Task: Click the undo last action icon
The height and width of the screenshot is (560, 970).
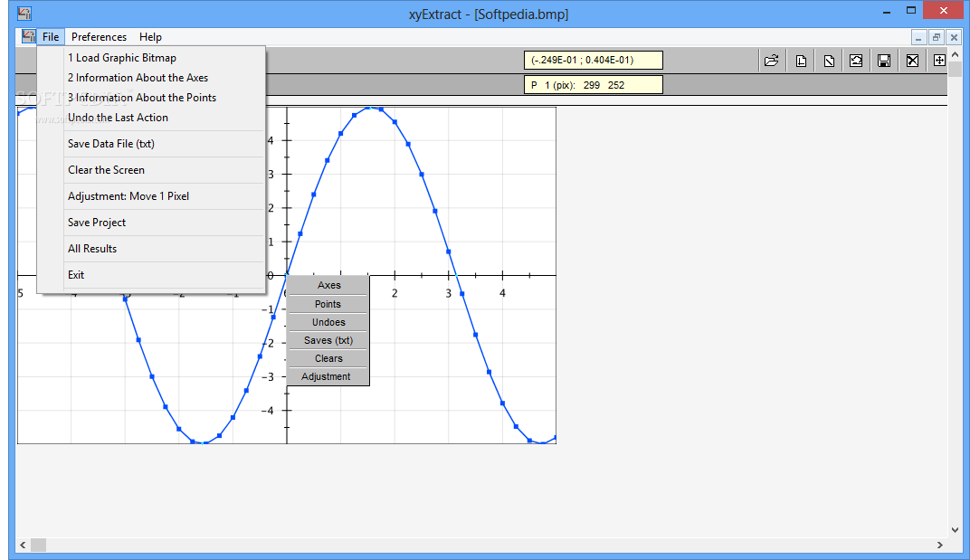Action: (856, 61)
